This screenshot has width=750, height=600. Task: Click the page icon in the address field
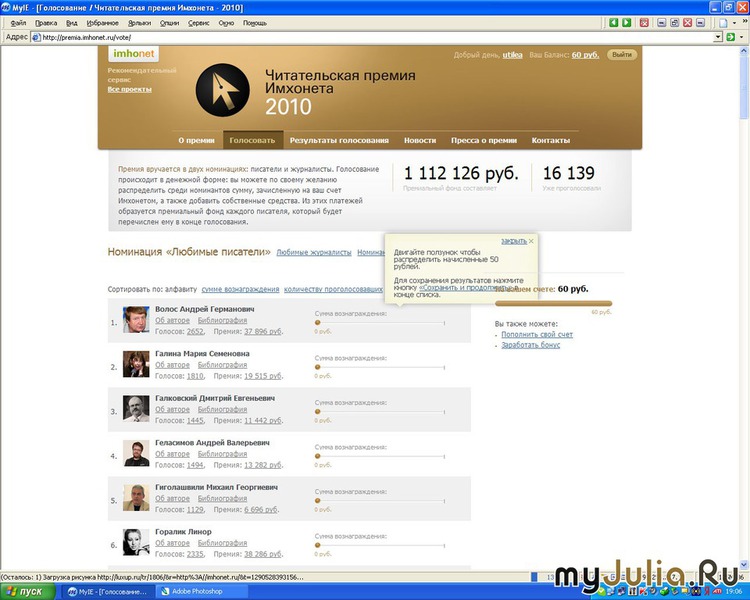pyautogui.click(x=36, y=37)
